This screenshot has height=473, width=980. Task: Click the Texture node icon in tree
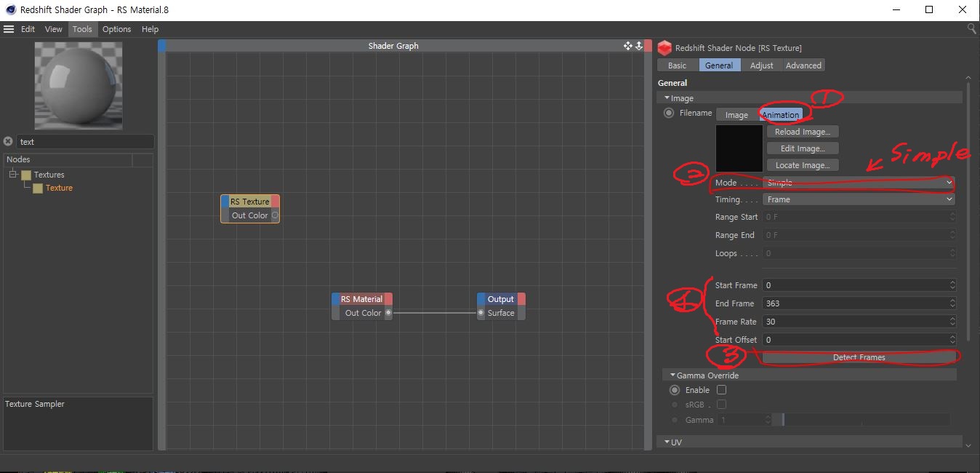[x=38, y=188]
